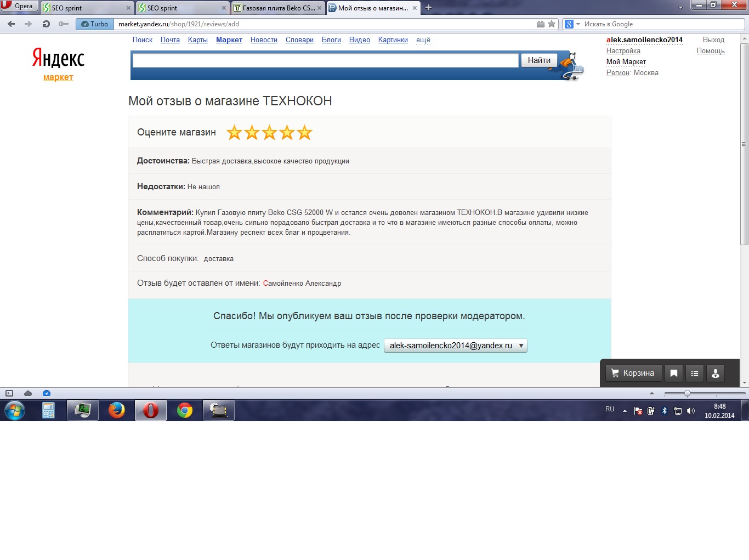Click the Выход logout link
This screenshot has width=749, height=560.
713,40
